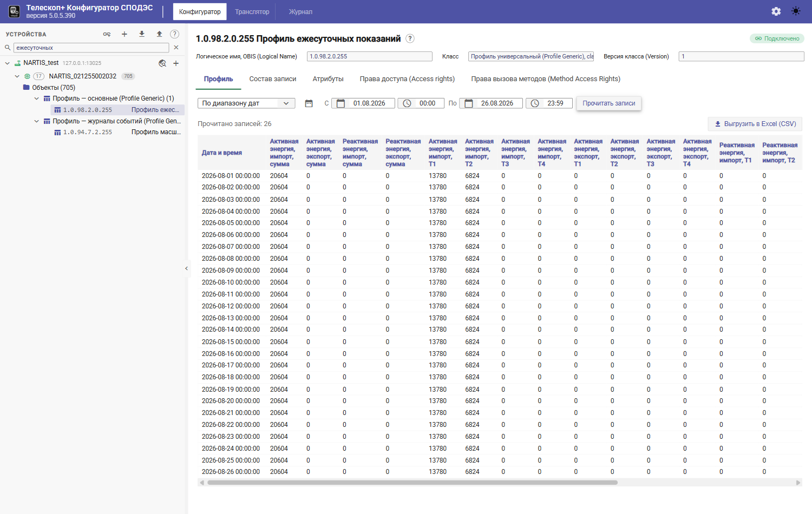
Task: Open devices panel help question icon
Action: click(174, 34)
